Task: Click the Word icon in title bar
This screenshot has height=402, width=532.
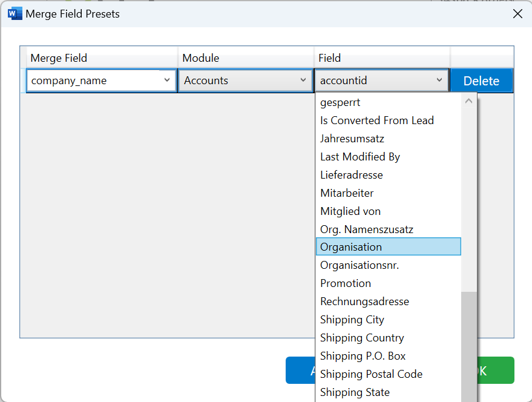Action: tap(15, 13)
